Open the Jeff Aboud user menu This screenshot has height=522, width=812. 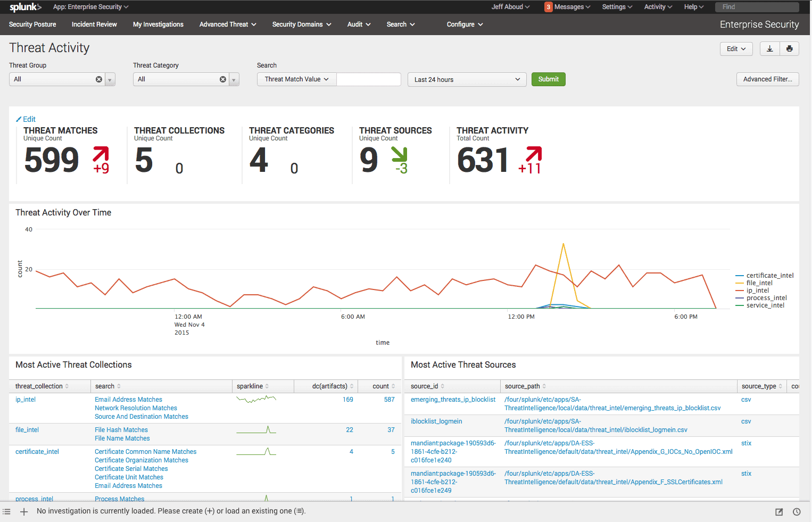(511, 7)
